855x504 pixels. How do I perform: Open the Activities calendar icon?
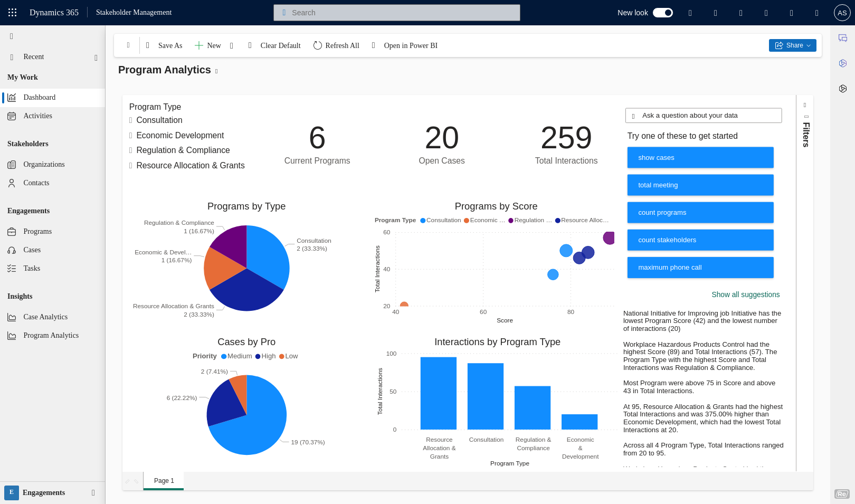(x=12, y=116)
